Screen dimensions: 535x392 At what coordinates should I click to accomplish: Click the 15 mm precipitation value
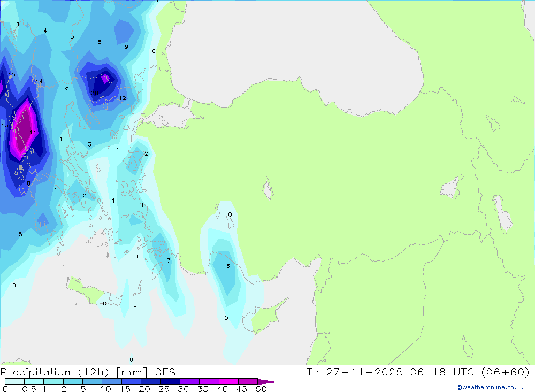click(x=12, y=75)
